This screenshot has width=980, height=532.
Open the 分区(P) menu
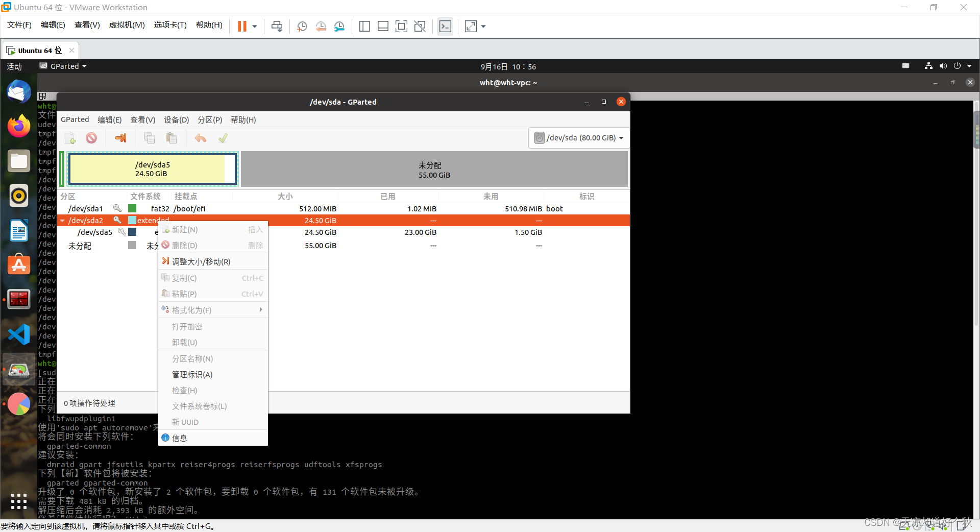[210, 119]
